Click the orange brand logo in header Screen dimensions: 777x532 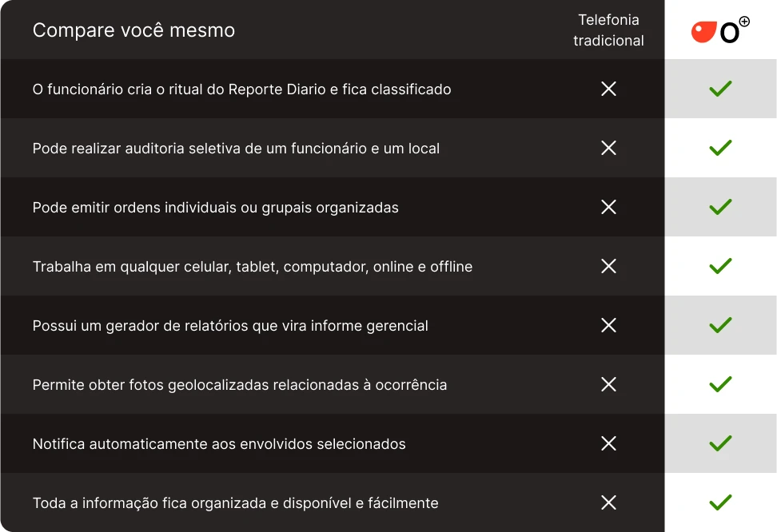pos(720,30)
